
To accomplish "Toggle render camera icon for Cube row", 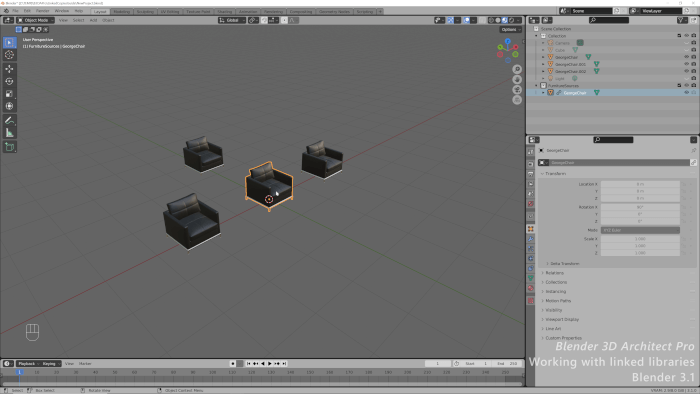I will [x=694, y=50].
